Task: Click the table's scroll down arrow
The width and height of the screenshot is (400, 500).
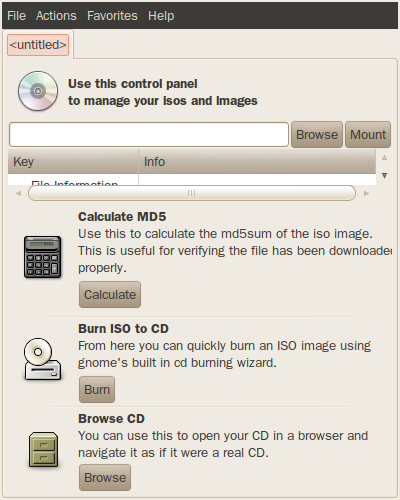Action: (384, 175)
